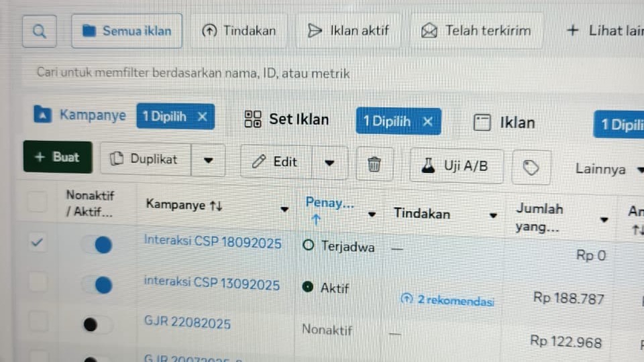Click the Edit pencil button
The image size is (644, 362).
tap(276, 162)
